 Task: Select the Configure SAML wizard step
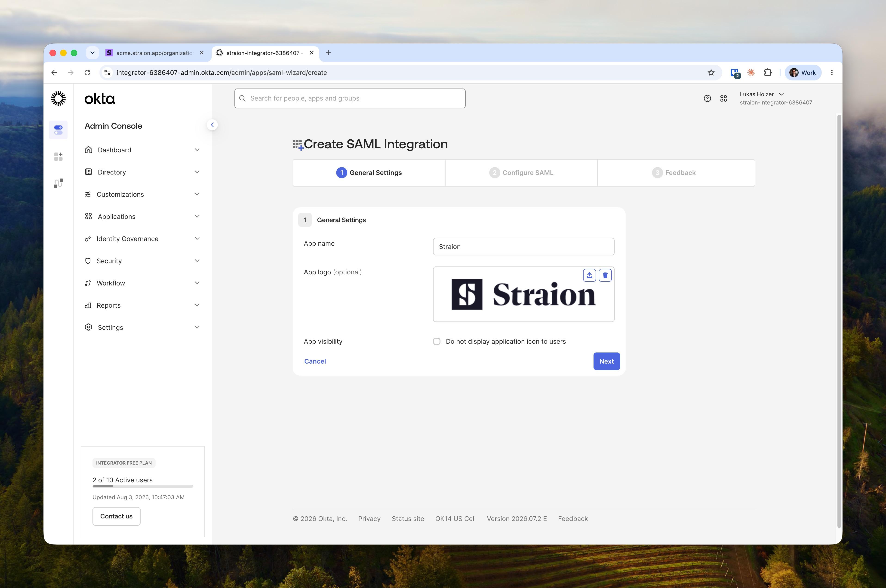pyautogui.click(x=521, y=173)
